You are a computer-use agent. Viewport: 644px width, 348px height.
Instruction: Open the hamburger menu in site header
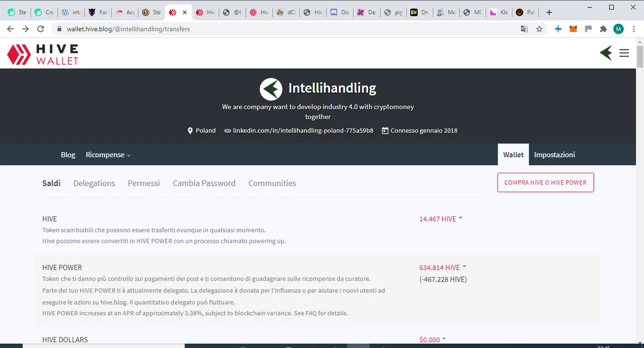[x=624, y=53]
